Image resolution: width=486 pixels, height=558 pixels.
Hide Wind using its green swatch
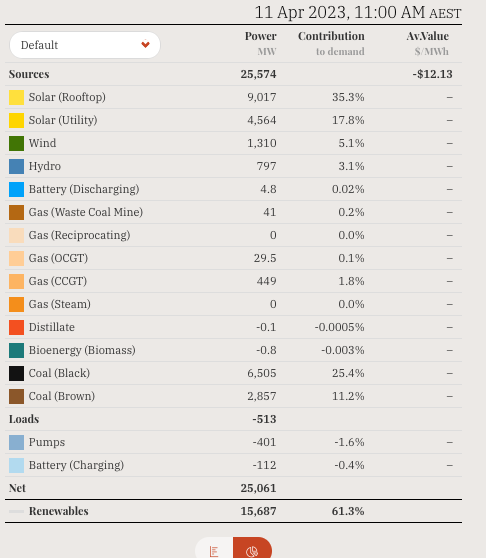(x=16, y=143)
